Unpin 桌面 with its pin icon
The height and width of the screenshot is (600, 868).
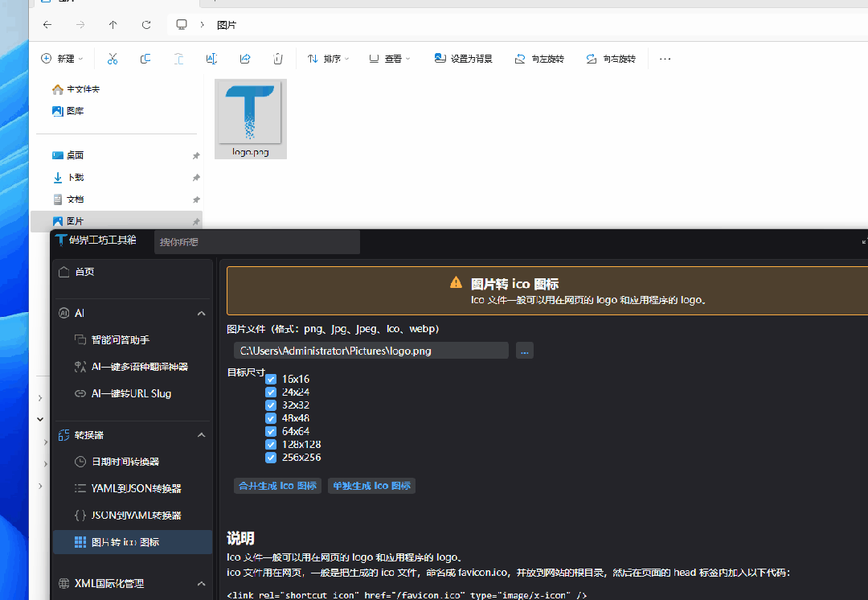(196, 156)
